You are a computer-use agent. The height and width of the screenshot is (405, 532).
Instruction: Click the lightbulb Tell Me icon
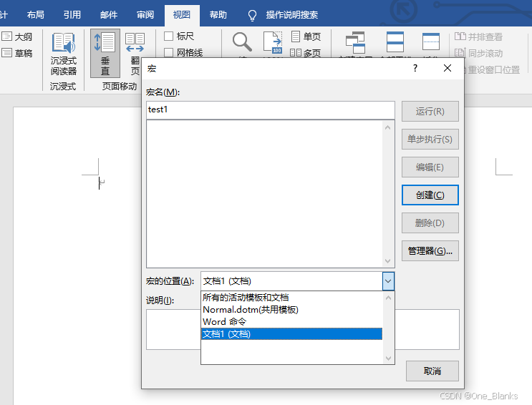tap(252, 15)
